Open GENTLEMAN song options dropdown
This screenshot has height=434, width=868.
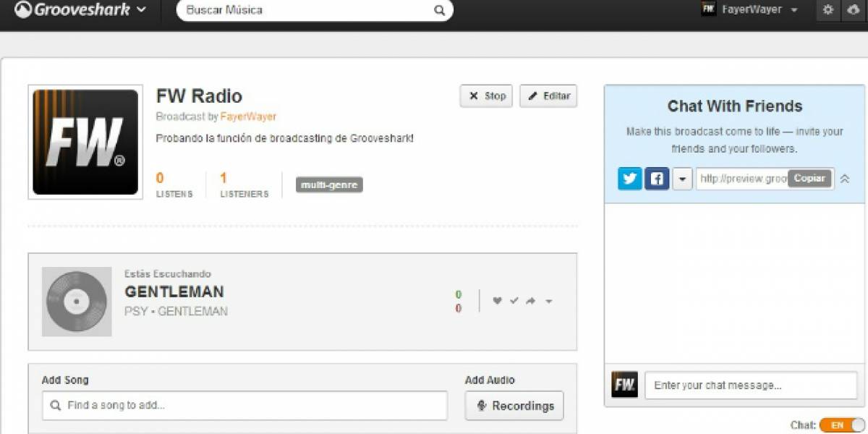tap(548, 302)
